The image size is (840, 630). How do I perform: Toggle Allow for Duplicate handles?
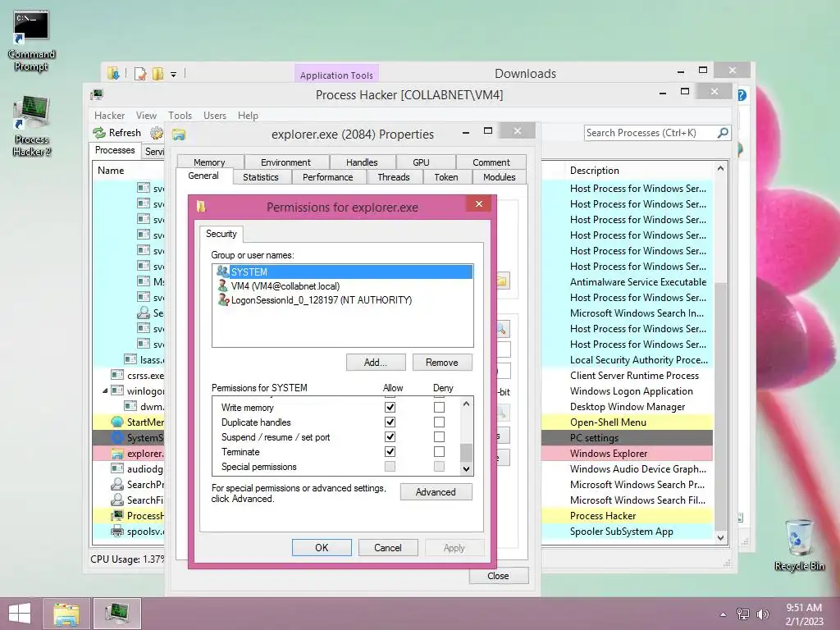point(390,422)
